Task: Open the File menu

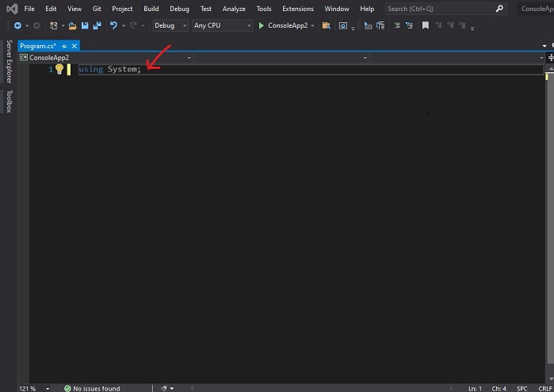Action: coord(29,9)
